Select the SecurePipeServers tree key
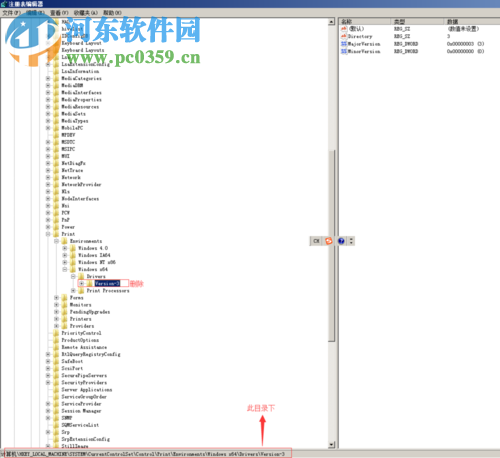Screen dimensions: 500x458 (84, 376)
